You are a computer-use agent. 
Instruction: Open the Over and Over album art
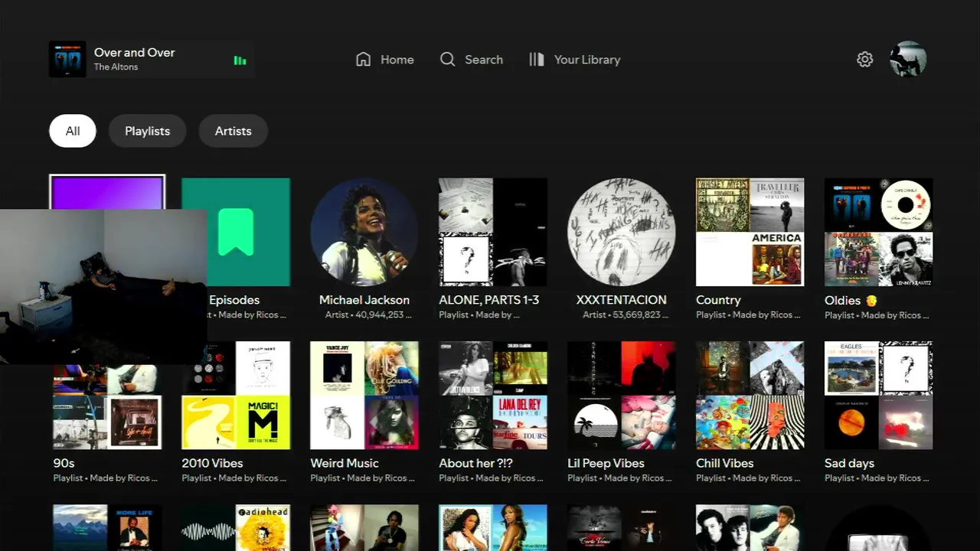click(67, 59)
